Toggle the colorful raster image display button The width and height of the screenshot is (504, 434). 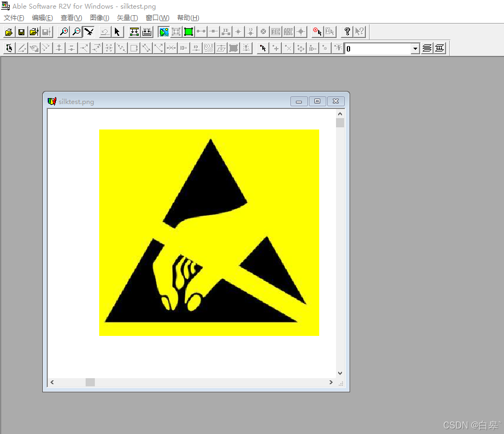(x=164, y=32)
